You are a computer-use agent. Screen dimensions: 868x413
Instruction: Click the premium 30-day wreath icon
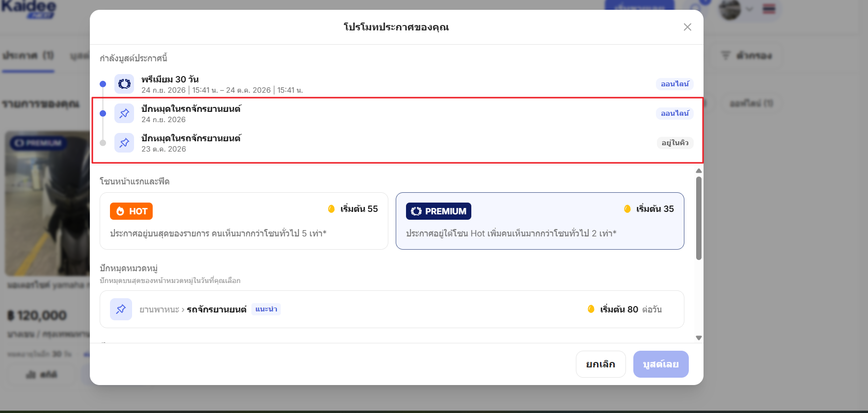pyautogui.click(x=124, y=84)
